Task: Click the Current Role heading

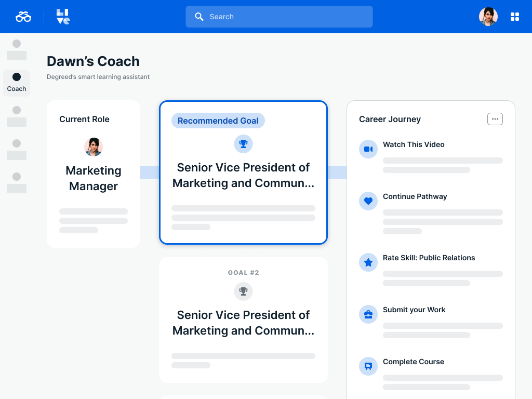Action: pos(84,119)
